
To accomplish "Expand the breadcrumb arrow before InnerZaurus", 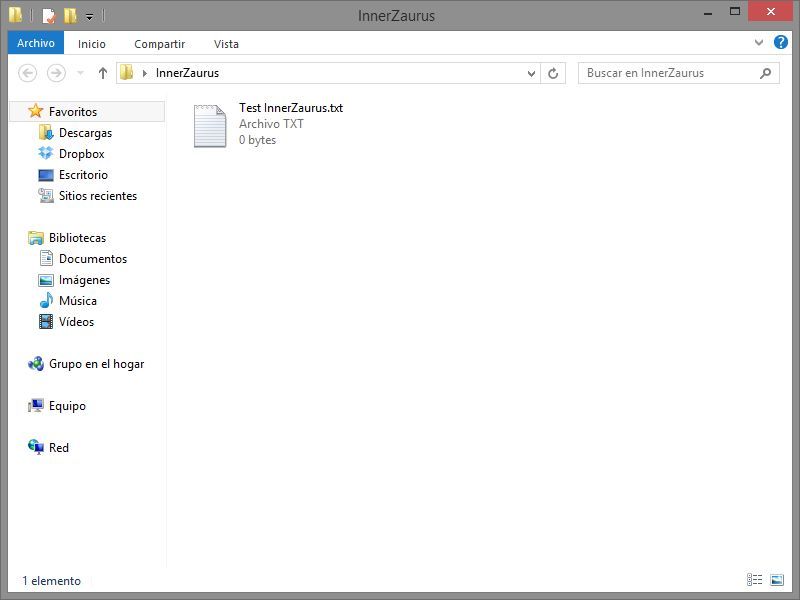I will pyautogui.click(x=145, y=73).
